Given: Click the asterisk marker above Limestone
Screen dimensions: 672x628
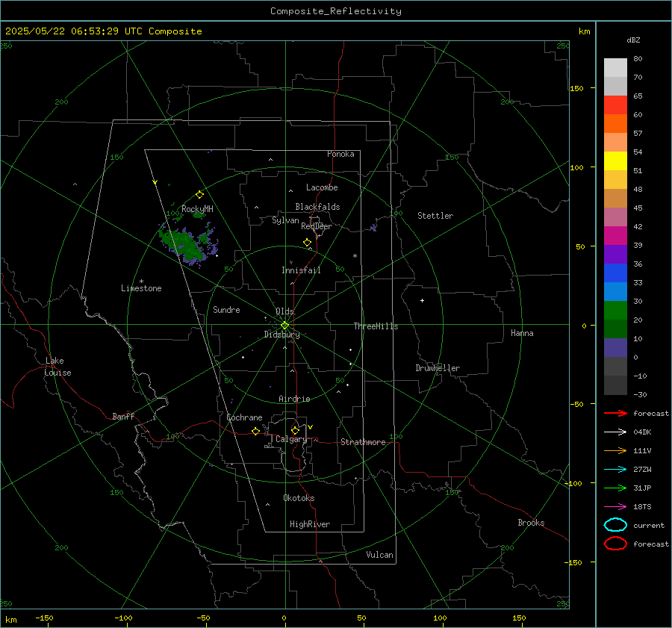Looking at the screenshot, I should click(141, 282).
